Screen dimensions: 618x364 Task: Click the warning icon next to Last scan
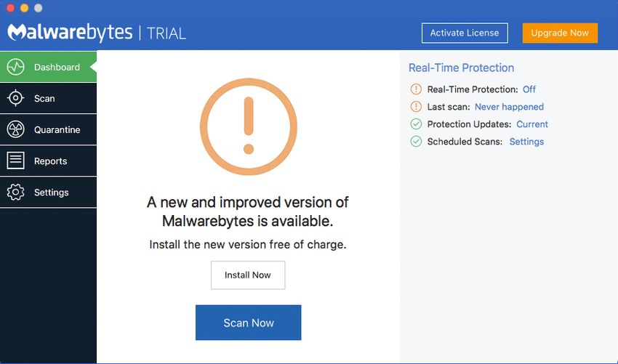coord(416,107)
